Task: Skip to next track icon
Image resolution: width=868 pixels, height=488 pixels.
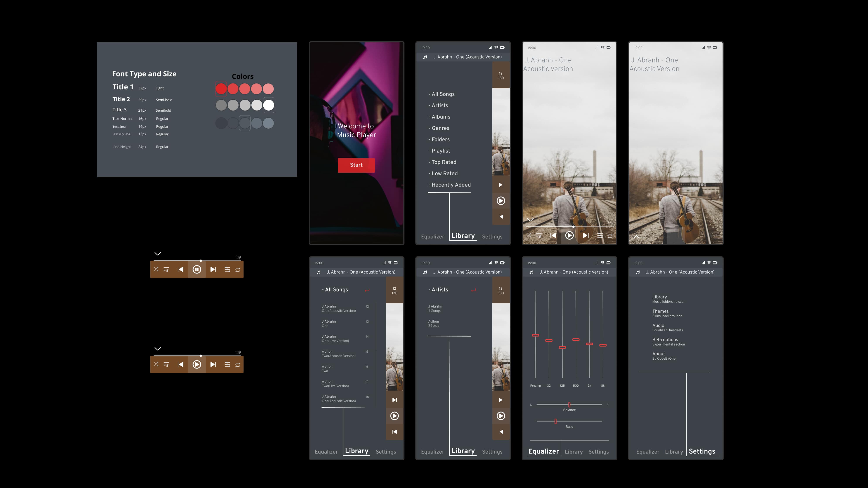Action: (213, 269)
